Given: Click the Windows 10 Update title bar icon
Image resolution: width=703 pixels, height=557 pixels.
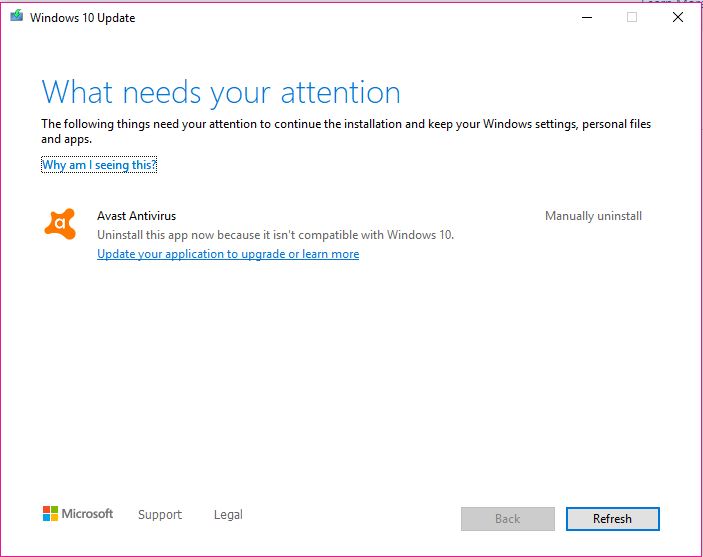Looking at the screenshot, I should 17,16.
